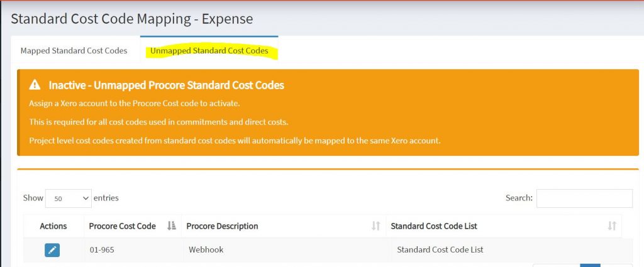Click sort icon in Procore Cost Code column
The height and width of the screenshot is (267, 644).
click(x=172, y=226)
